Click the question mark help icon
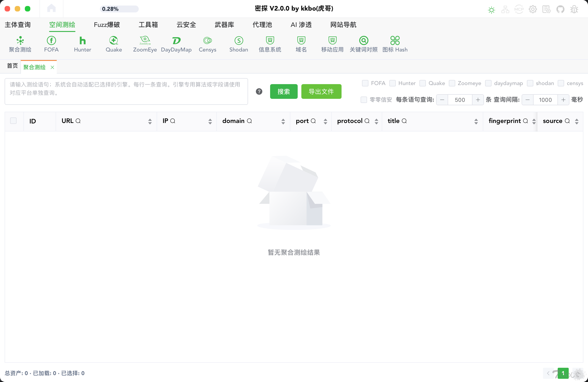The width and height of the screenshot is (588, 382). coord(259,91)
